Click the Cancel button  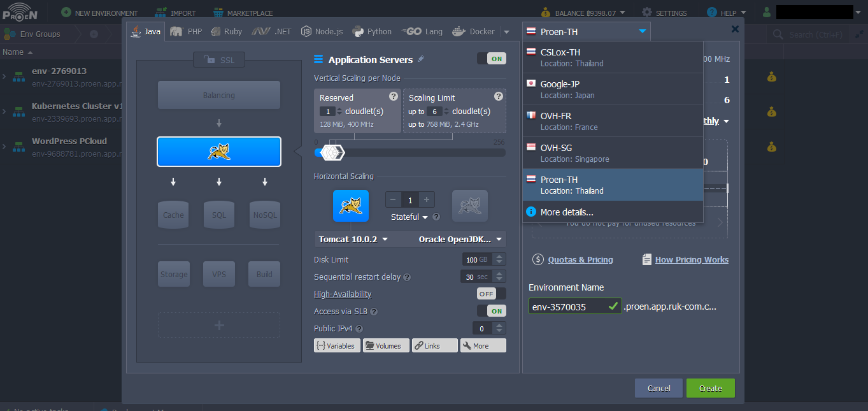(658, 388)
